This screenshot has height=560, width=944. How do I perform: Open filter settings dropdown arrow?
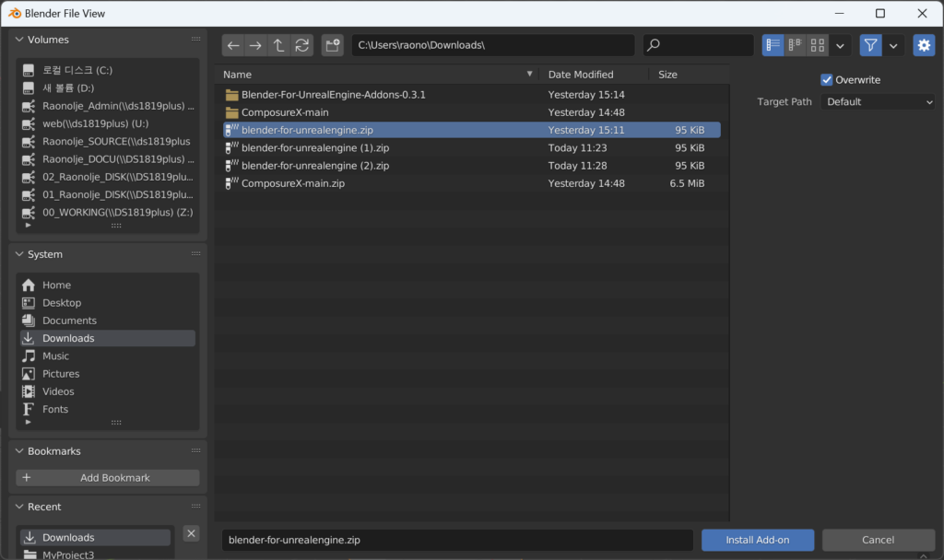(893, 45)
